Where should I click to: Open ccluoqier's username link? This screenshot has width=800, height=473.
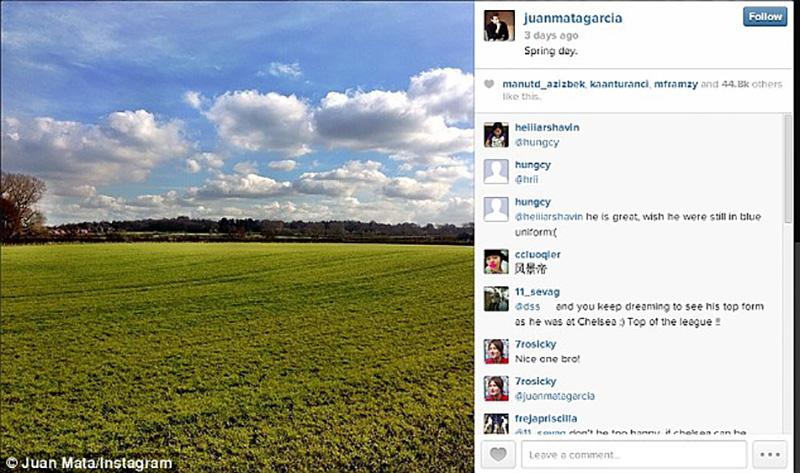[538, 254]
